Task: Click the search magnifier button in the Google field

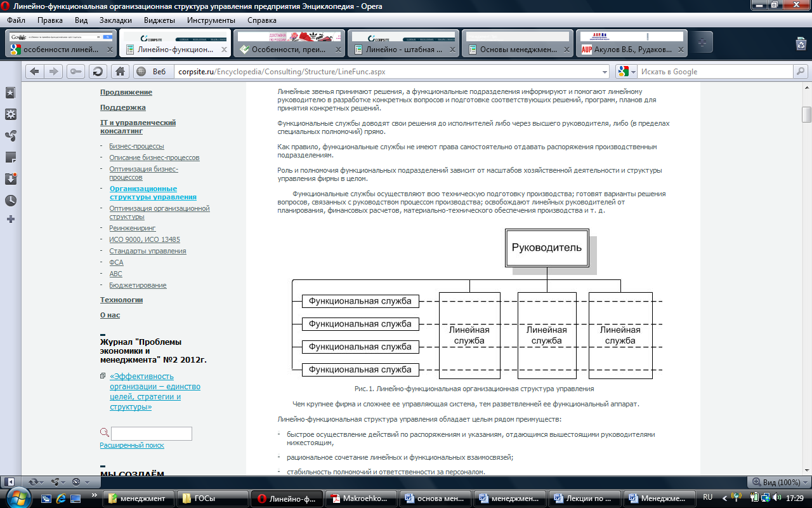Action: pos(801,72)
